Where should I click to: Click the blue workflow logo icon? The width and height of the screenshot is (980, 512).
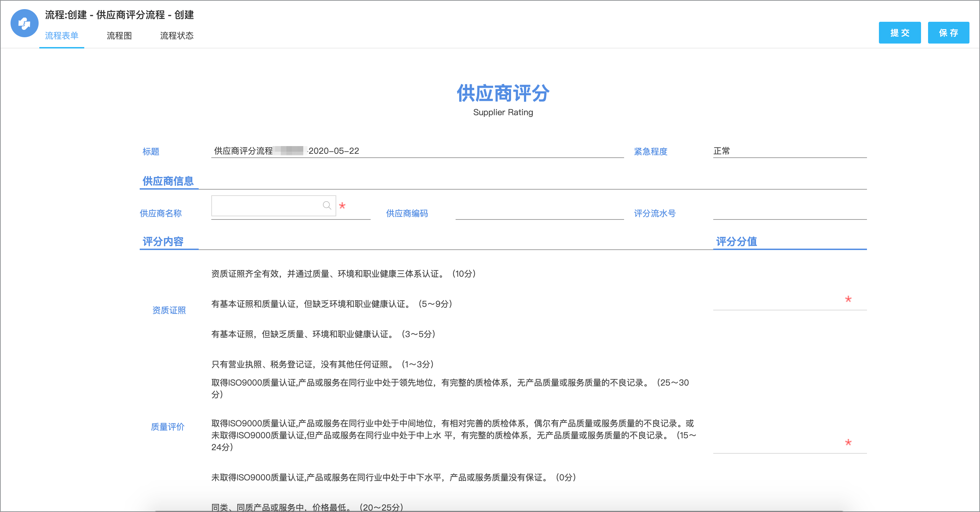click(x=24, y=24)
